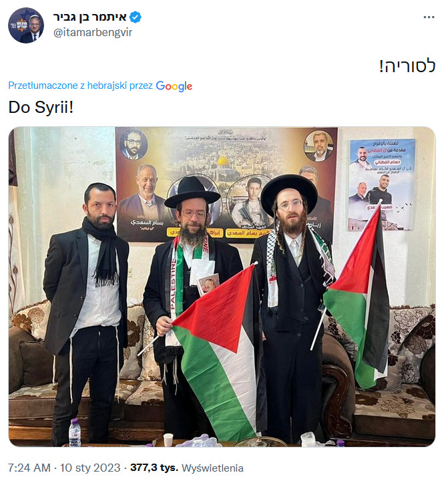Viewport: 448px width, 487px height.
Task: Click the "10 sty 2023" date
Action: (x=90, y=468)
